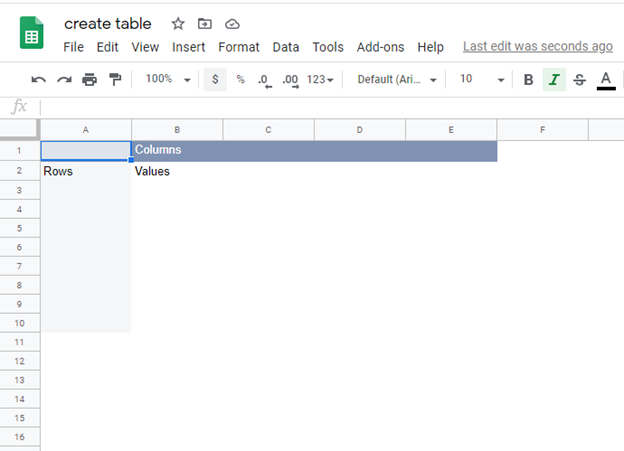Select row 1 header
The height and width of the screenshot is (451, 624).
pyautogui.click(x=20, y=150)
